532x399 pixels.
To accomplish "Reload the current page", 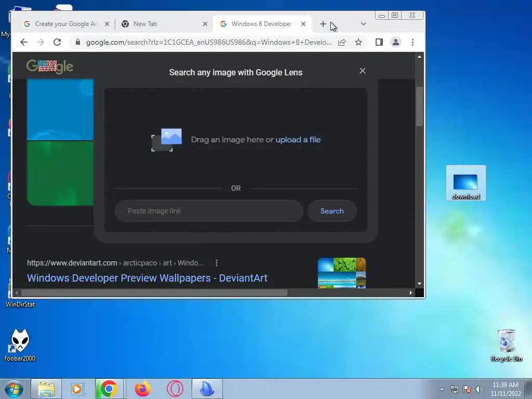I will (57, 42).
